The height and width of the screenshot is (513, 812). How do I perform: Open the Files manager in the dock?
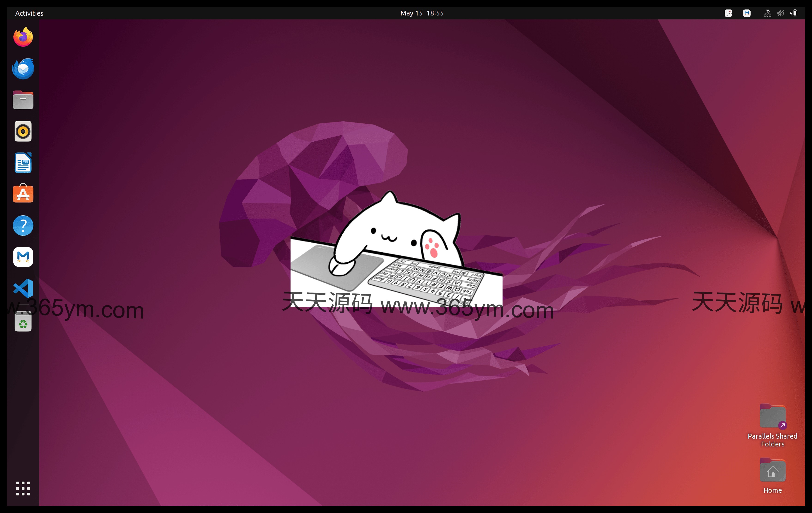[23, 100]
